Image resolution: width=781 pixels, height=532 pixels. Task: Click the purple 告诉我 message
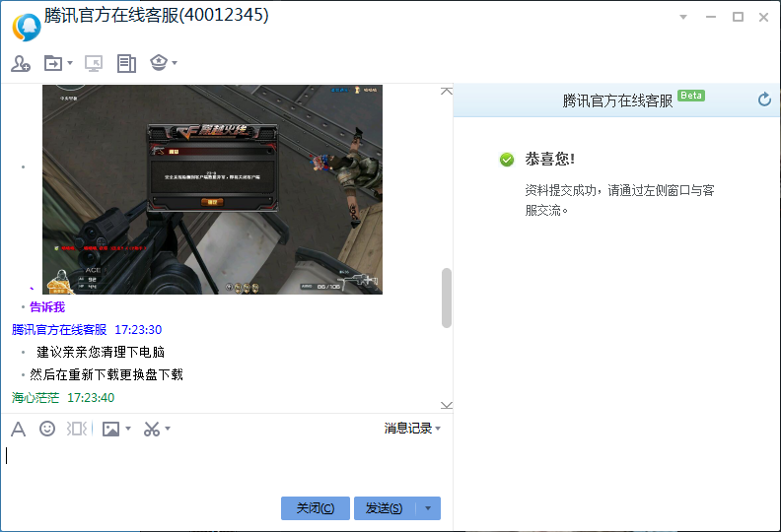[x=47, y=307]
